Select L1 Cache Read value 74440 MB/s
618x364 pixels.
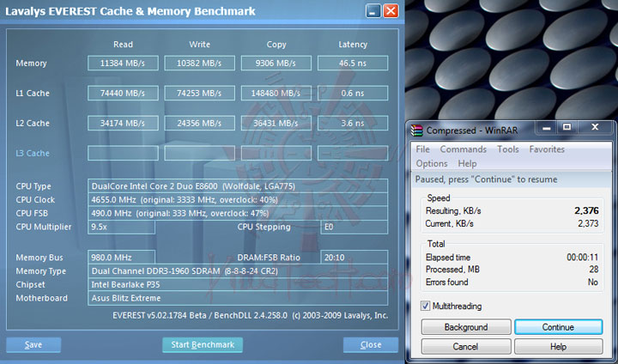tap(123, 93)
